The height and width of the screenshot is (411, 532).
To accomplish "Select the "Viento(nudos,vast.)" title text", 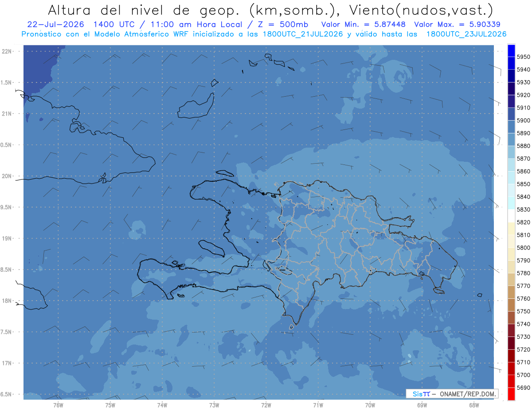I will [x=421, y=10].
